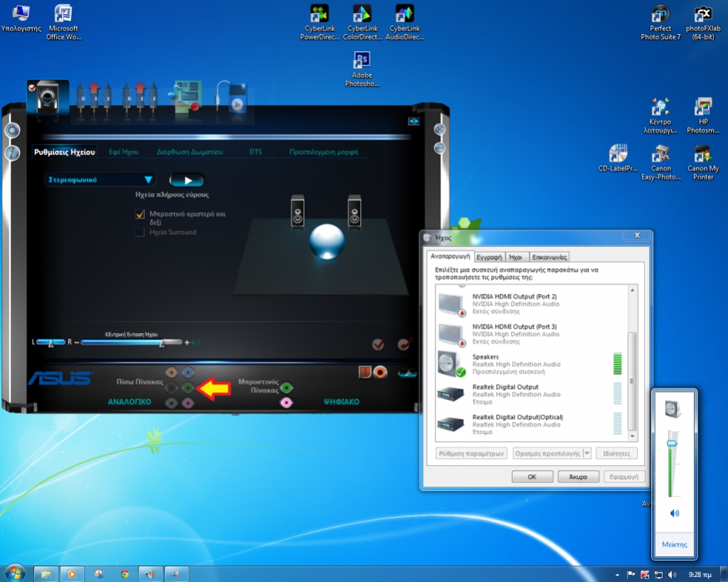Open CyberLink PowerDirector desktop shortcut
728x582 pixels.
click(x=320, y=22)
